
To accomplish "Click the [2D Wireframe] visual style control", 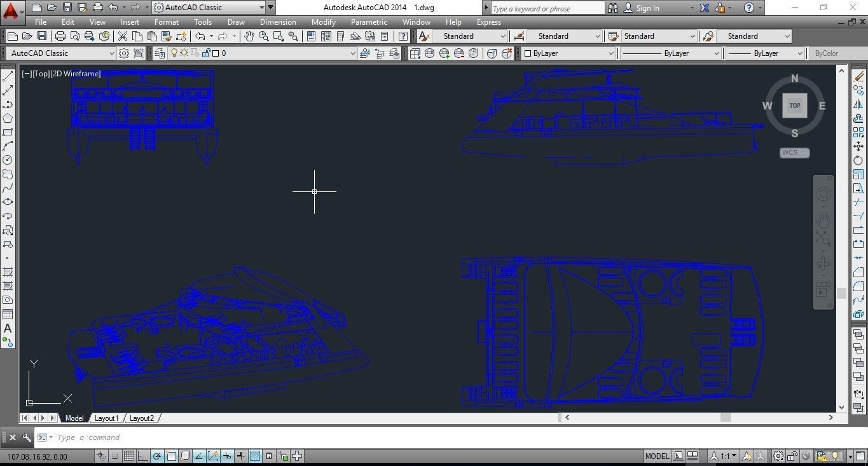I will (x=76, y=74).
